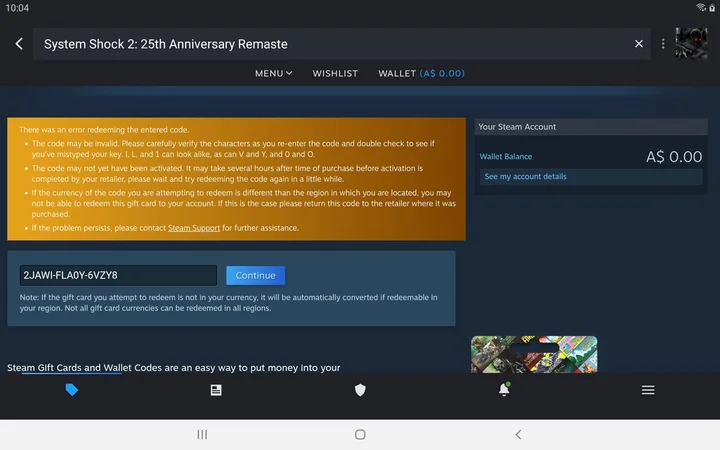Viewport: 720px width, 450px height.
Task: Tap the search field with System Shock 2
Action: coord(330,44)
